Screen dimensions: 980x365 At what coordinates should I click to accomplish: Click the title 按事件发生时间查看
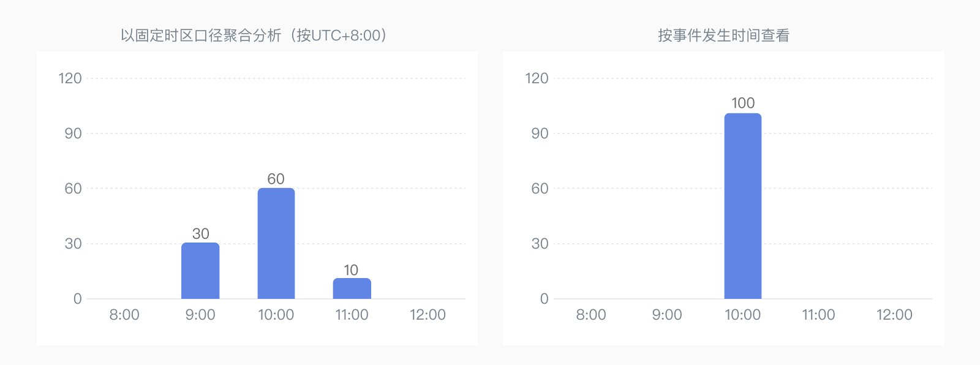pyautogui.click(x=724, y=36)
